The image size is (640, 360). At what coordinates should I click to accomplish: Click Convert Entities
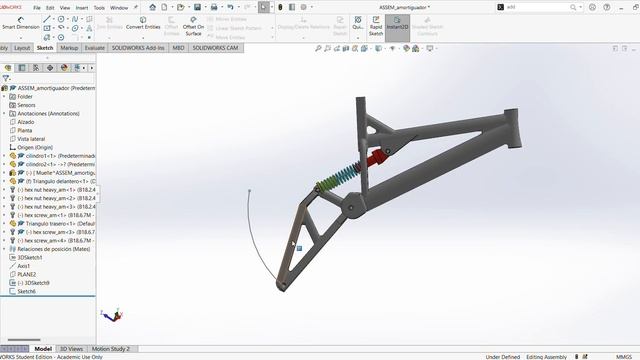143,23
